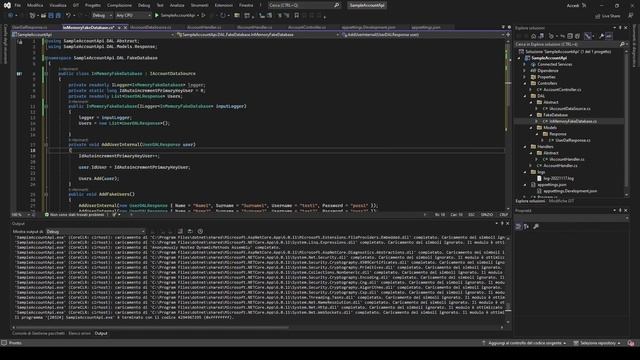Switch to the Elenco errori tab
640x360 pixels.
80,333
